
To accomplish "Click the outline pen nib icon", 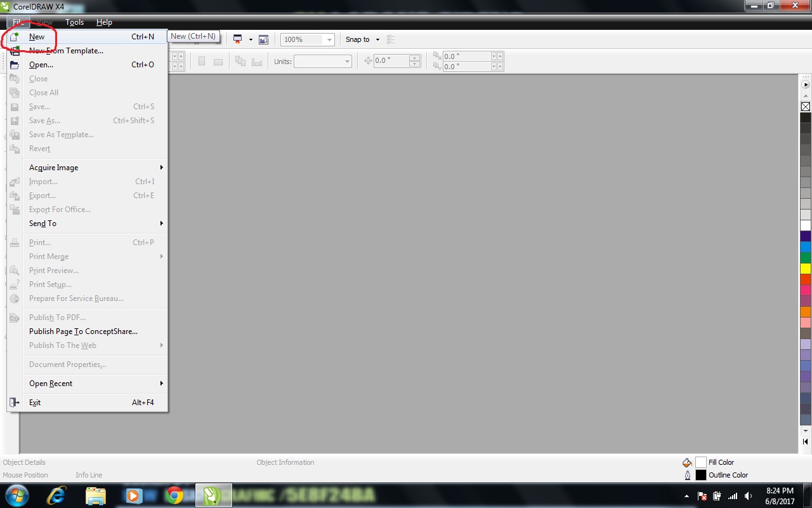I will [687, 475].
